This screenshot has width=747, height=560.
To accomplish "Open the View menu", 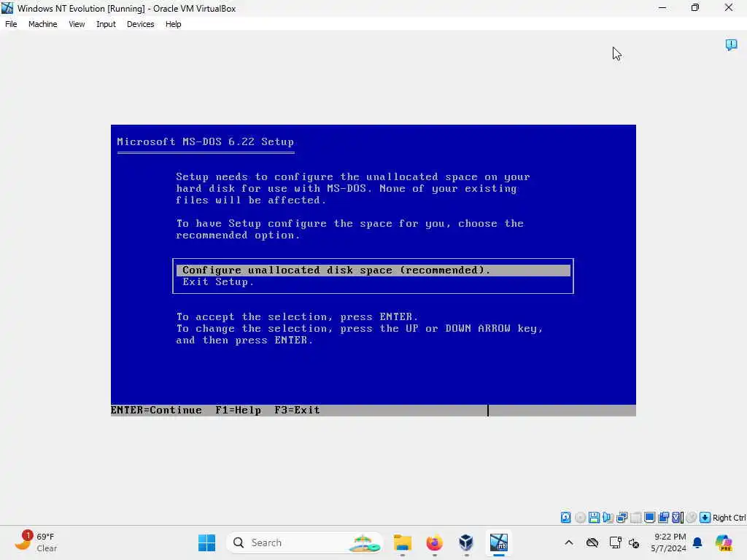I will coord(77,24).
